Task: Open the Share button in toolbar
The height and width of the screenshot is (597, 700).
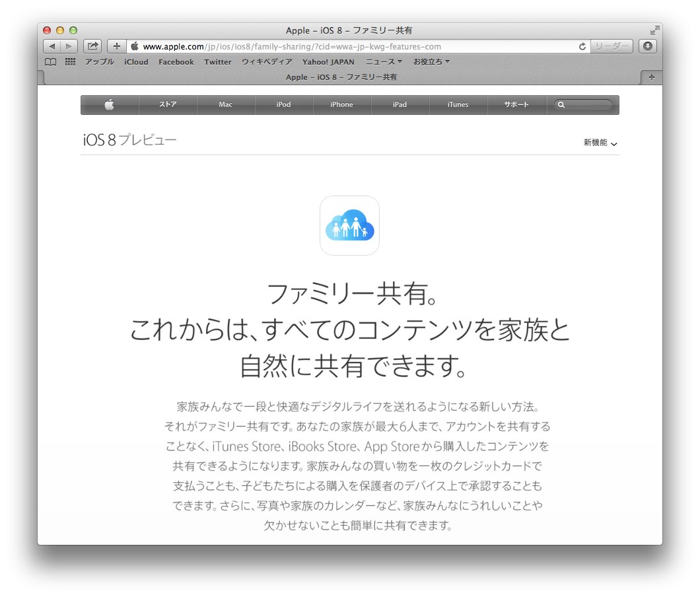Action: tap(92, 46)
